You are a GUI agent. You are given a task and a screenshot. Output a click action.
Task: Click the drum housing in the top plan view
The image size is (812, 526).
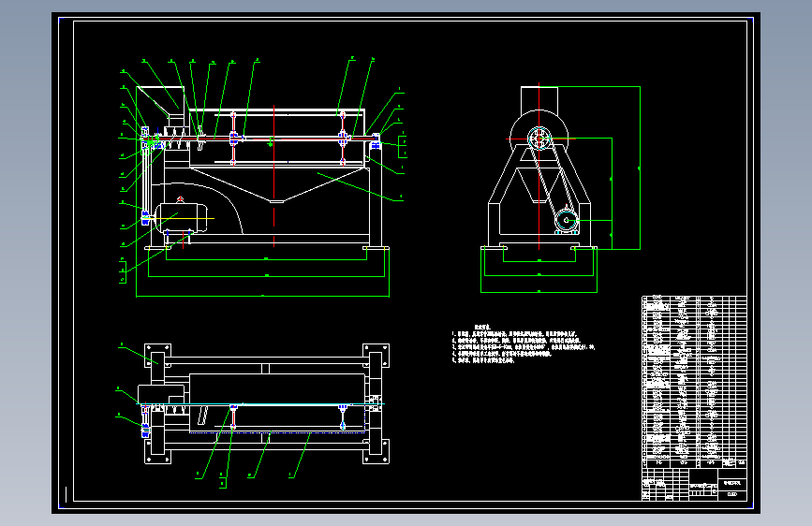click(277, 402)
